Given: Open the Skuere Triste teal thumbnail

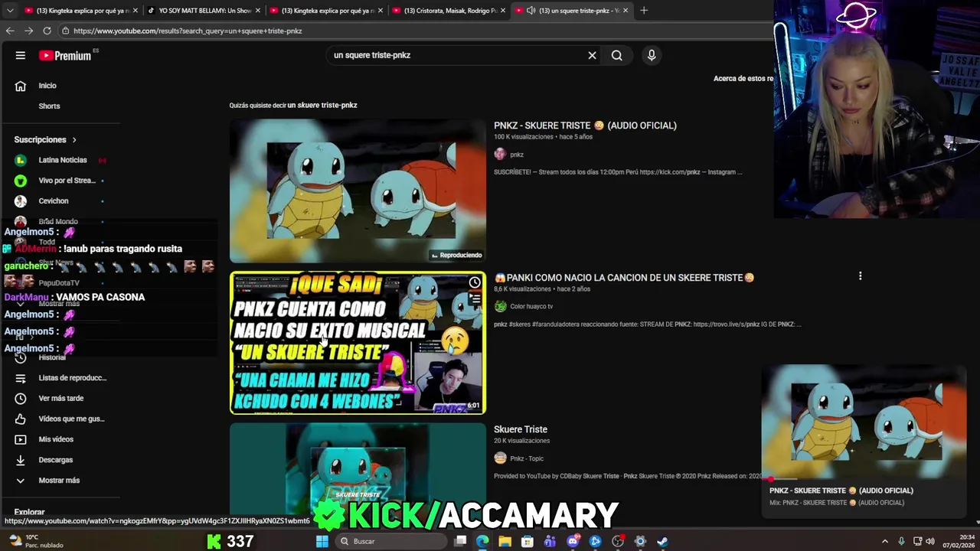Looking at the screenshot, I should (x=358, y=468).
